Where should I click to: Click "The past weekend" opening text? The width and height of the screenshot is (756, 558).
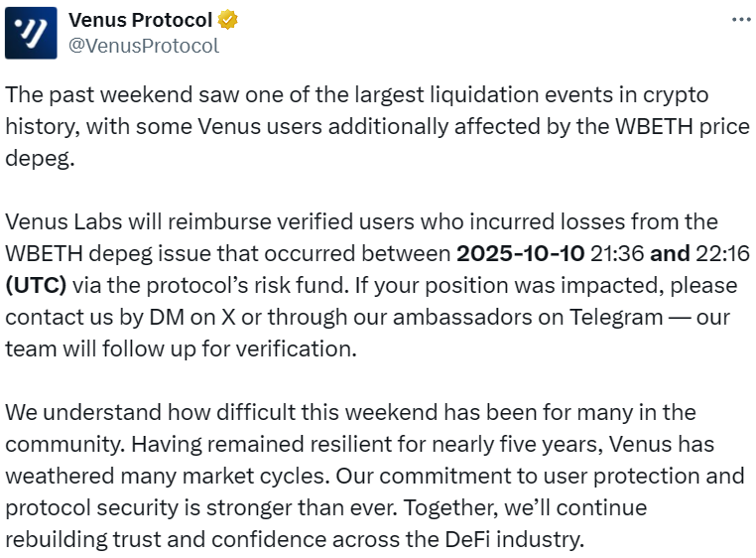point(79,94)
